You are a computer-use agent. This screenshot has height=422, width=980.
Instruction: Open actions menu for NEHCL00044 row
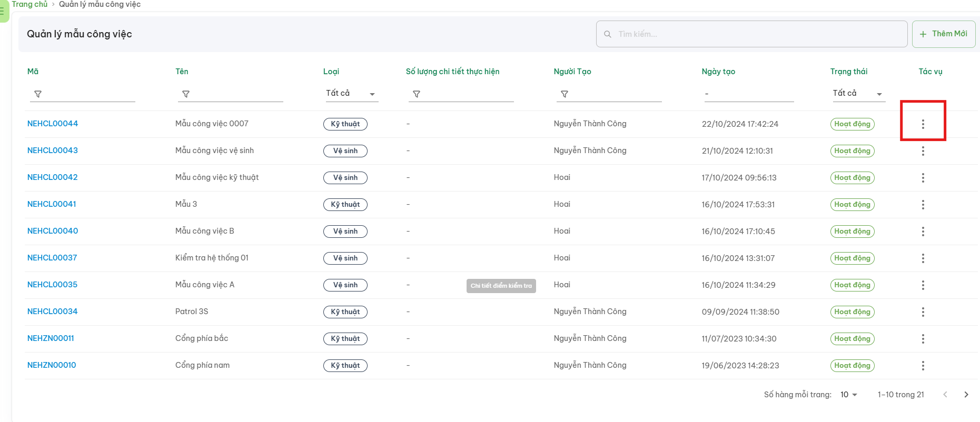[x=923, y=124]
